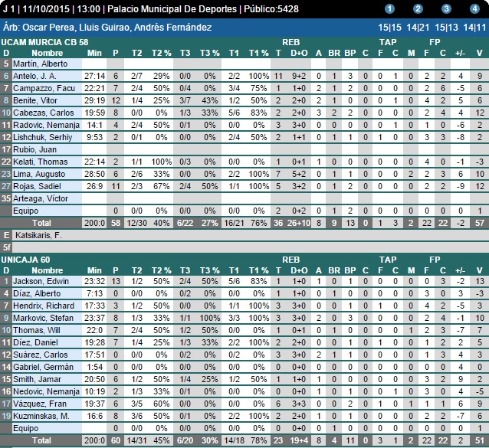Click UCAM MURCIA CB 58 header
This screenshot has width=489, height=448.
coord(44,42)
